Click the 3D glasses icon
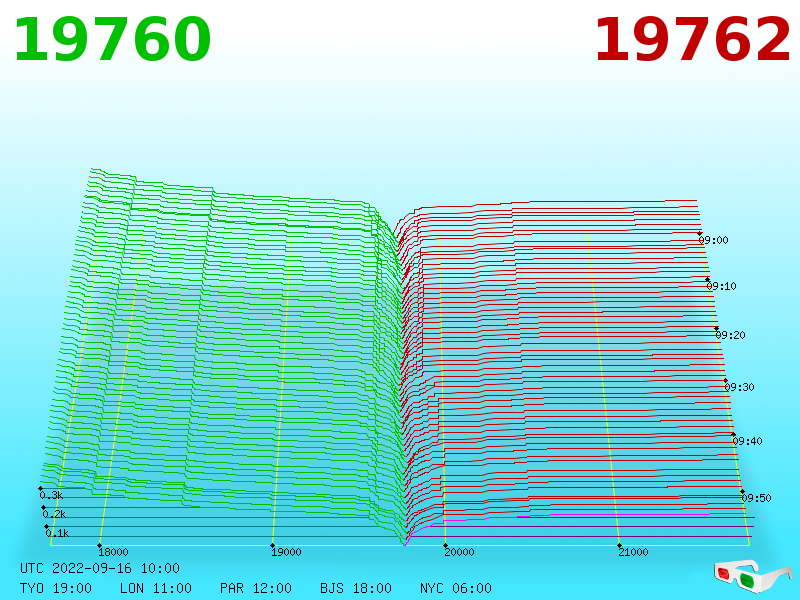 [x=753, y=577]
